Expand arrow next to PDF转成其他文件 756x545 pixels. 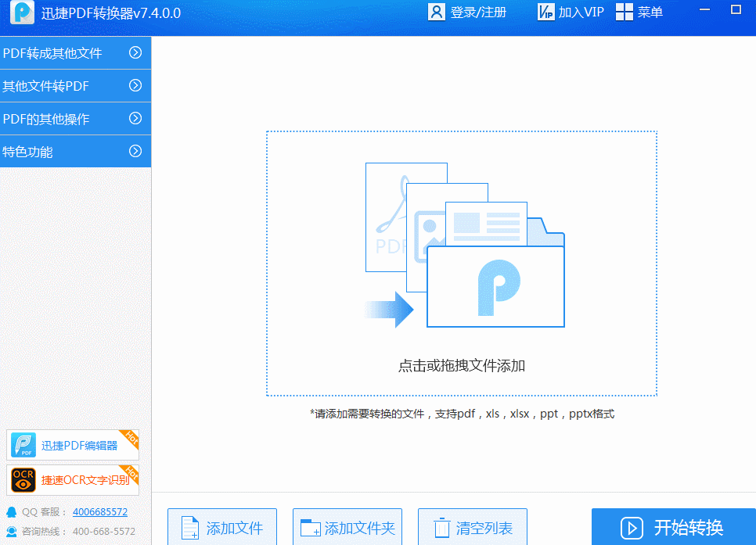(x=135, y=52)
